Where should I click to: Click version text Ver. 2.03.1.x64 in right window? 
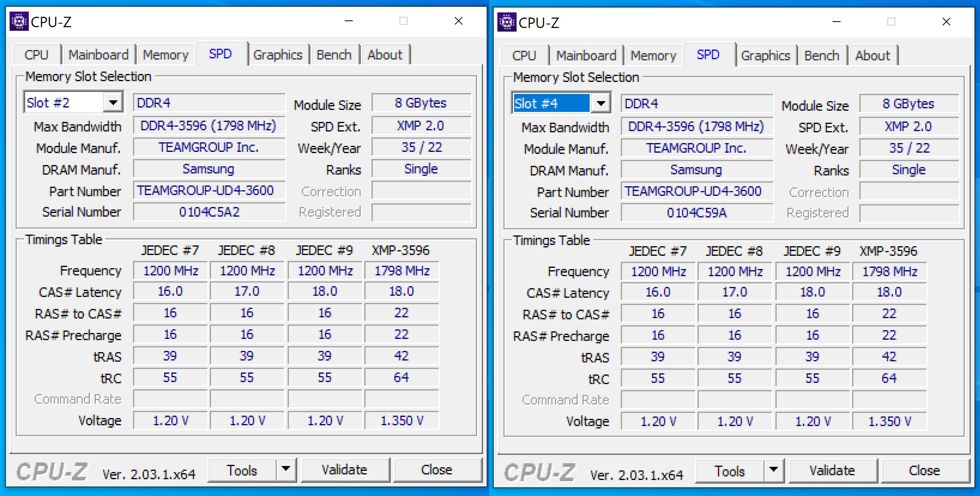pyautogui.click(x=637, y=475)
